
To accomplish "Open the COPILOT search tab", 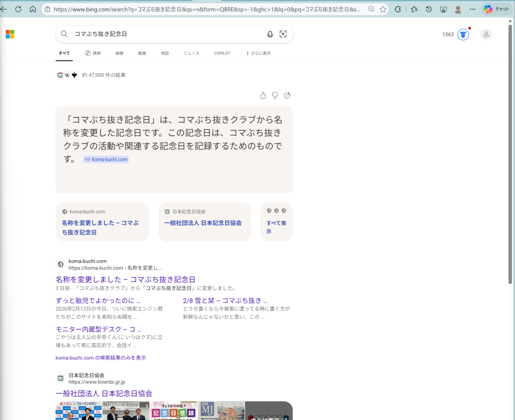I will (222, 53).
